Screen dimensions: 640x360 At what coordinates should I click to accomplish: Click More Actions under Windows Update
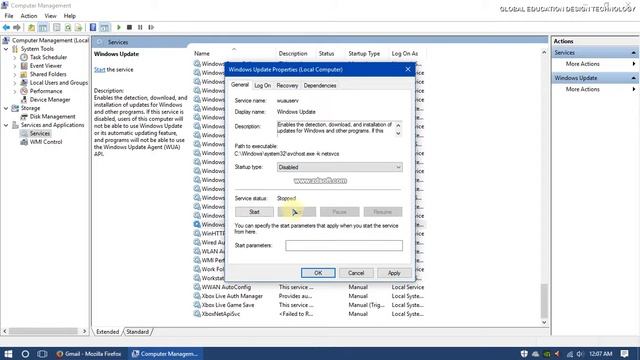tap(582, 89)
